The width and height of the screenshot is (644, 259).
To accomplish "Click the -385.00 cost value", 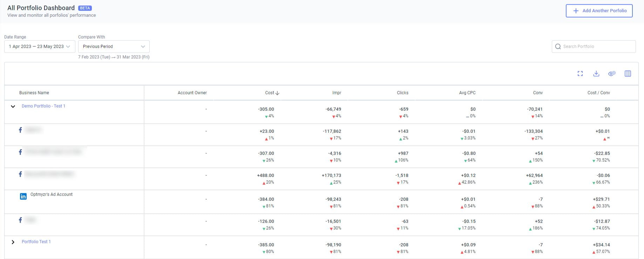I will pos(266,245).
